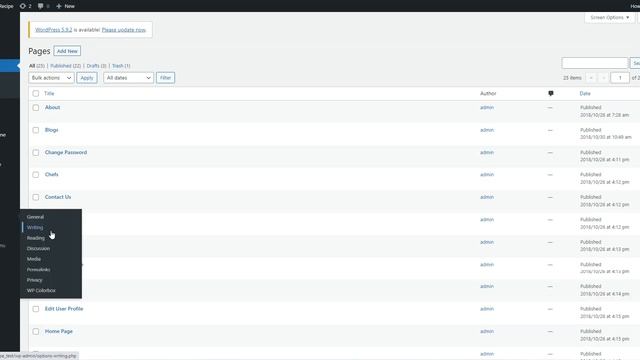Sort pages by Date column
This screenshot has width=640, height=360.
(585, 93)
